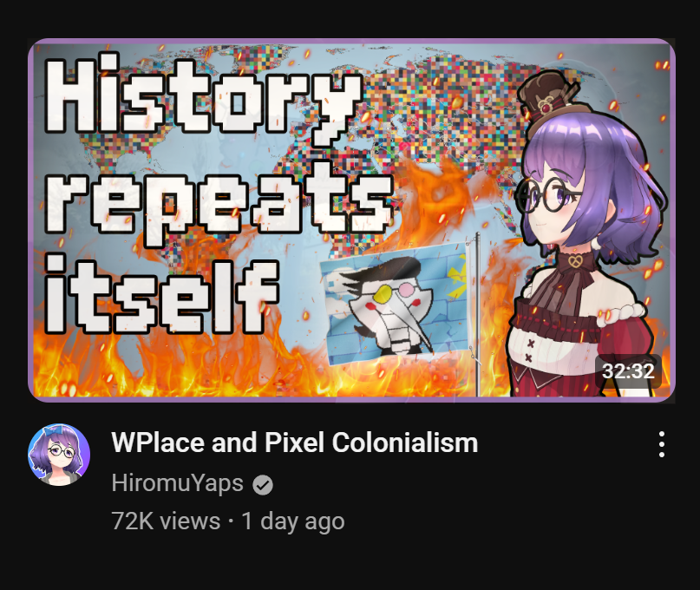Click the 1 day ago upload date

coord(293,521)
